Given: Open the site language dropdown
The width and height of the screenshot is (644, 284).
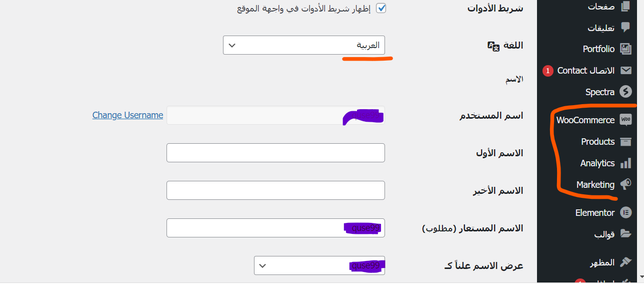Looking at the screenshot, I should point(304,45).
